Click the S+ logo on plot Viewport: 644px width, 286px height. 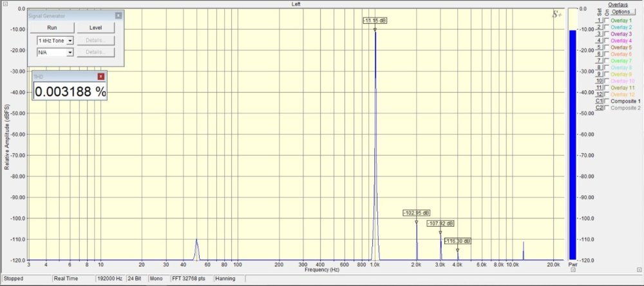coord(557,15)
